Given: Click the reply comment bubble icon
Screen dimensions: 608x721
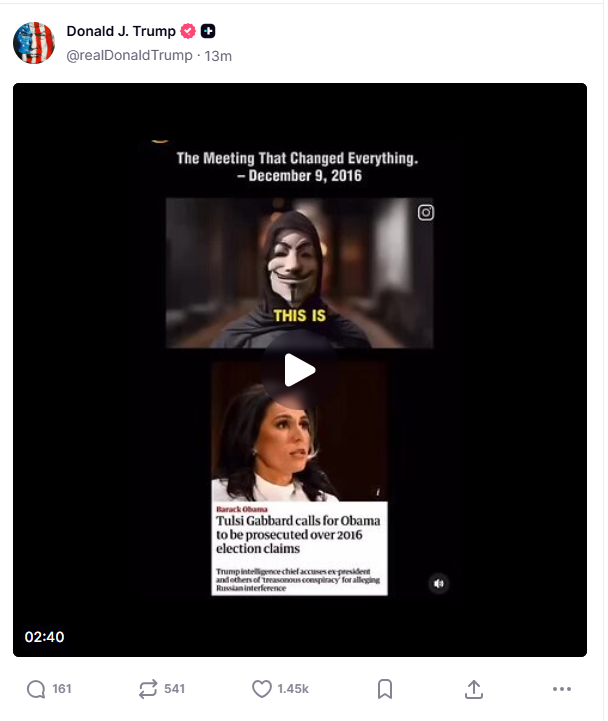Looking at the screenshot, I should pos(36,689).
